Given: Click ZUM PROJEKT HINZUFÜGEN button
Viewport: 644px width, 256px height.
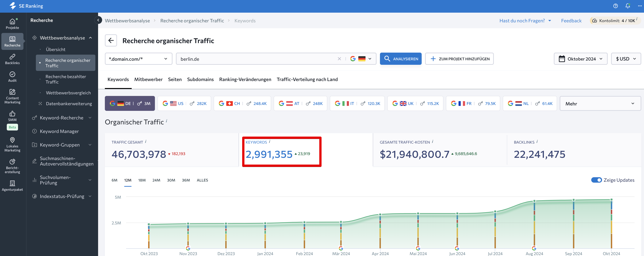Looking at the screenshot, I should point(459,59).
